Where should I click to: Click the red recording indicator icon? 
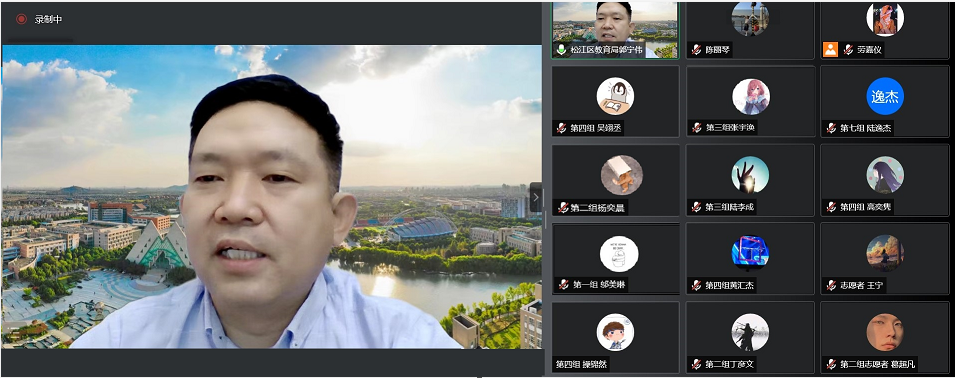(21, 19)
